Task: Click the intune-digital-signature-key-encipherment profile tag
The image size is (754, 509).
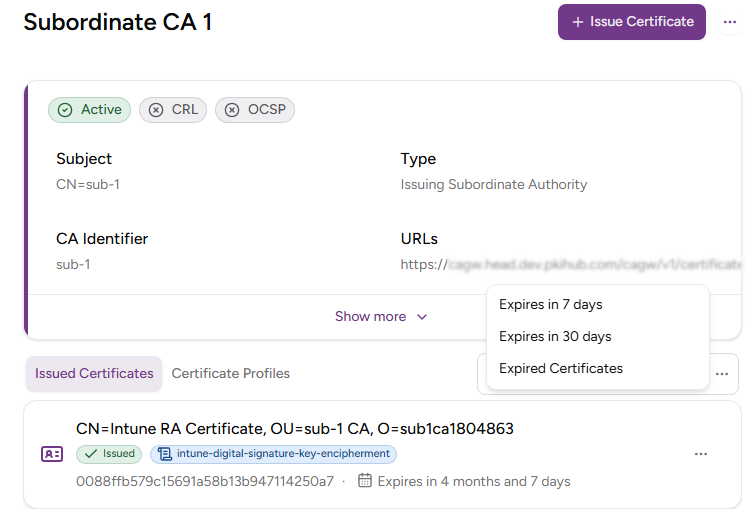Action: click(273, 454)
